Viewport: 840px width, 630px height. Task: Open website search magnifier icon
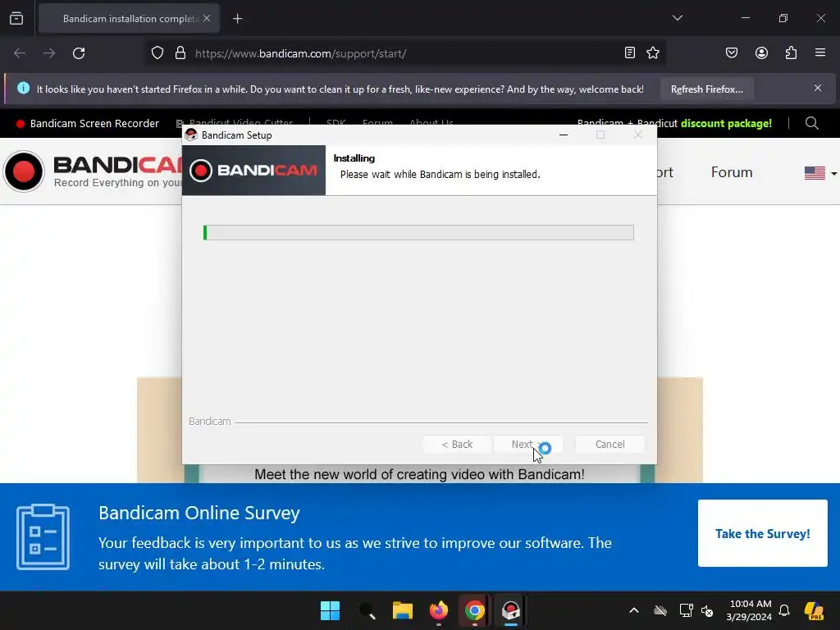click(x=812, y=123)
